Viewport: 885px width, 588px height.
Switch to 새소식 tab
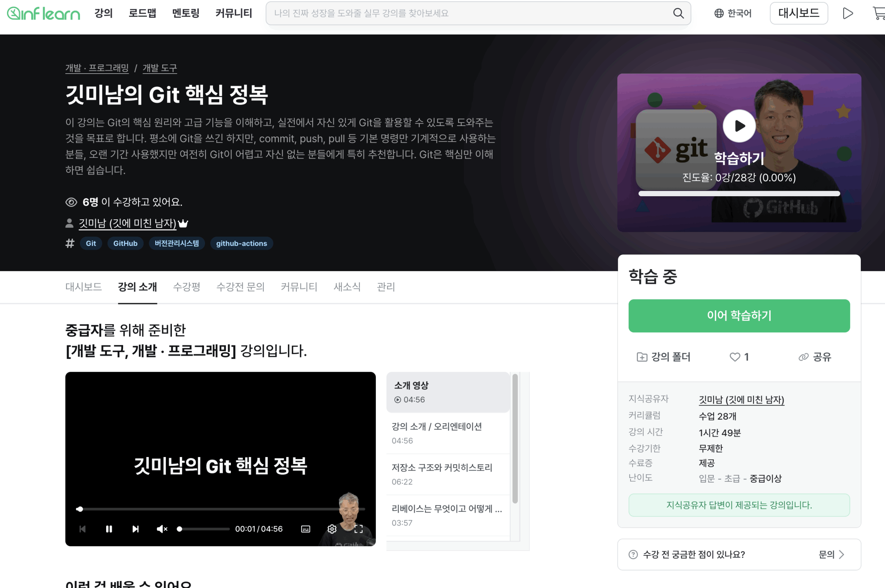click(347, 287)
